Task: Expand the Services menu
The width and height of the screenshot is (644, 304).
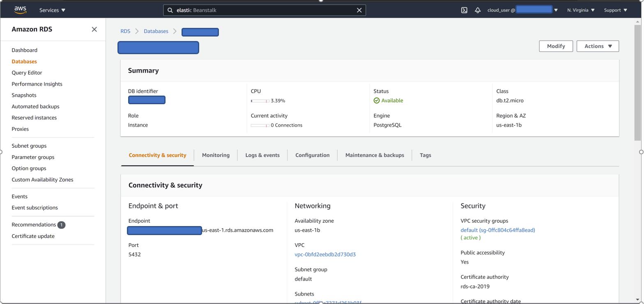Action: 52,10
